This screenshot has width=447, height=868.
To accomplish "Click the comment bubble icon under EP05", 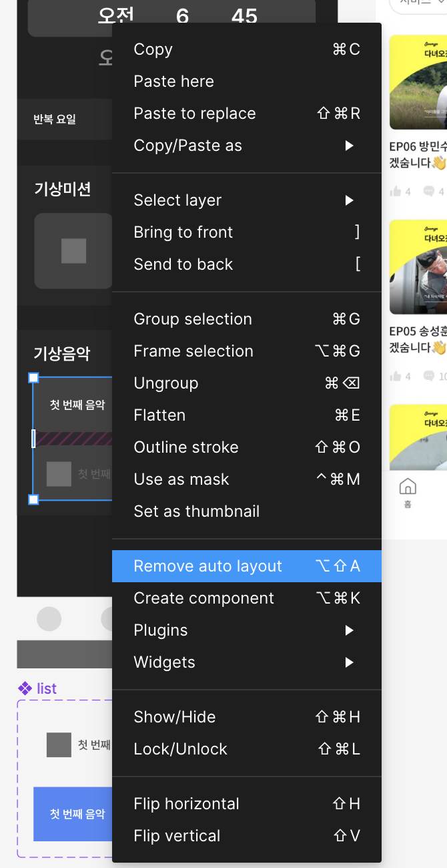I will click(x=429, y=377).
